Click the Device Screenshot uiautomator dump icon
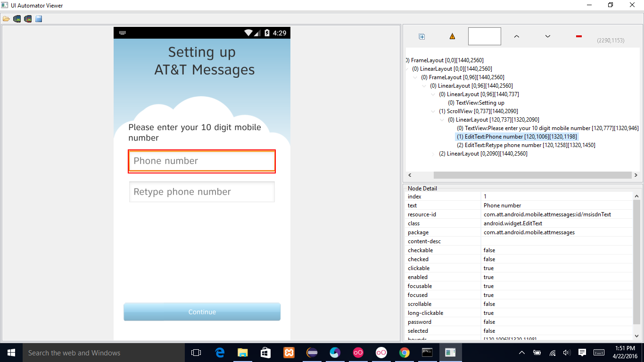The height and width of the screenshot is (362, 644). (17, 19)
